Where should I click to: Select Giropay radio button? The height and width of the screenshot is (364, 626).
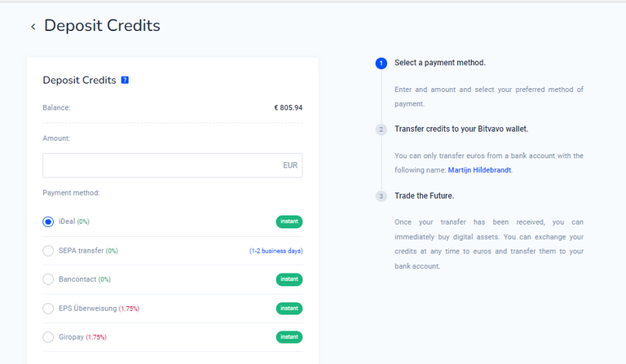48,337
